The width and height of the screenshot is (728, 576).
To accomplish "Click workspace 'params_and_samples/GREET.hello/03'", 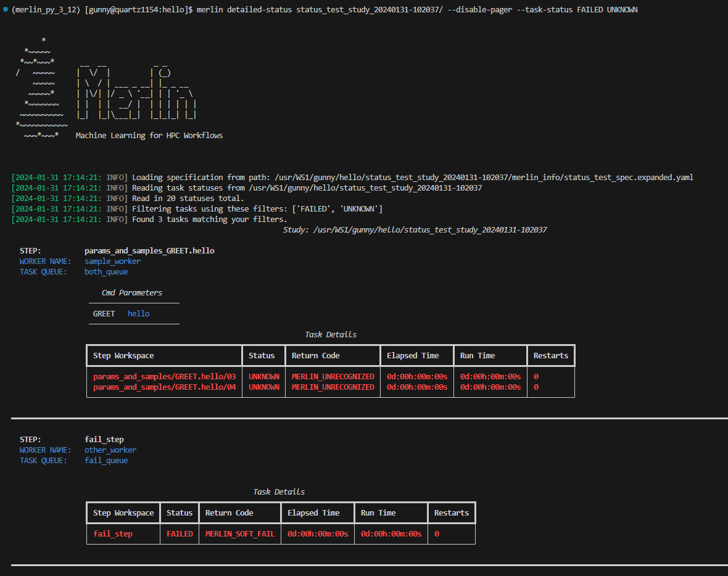I will [x=164, y=376].
